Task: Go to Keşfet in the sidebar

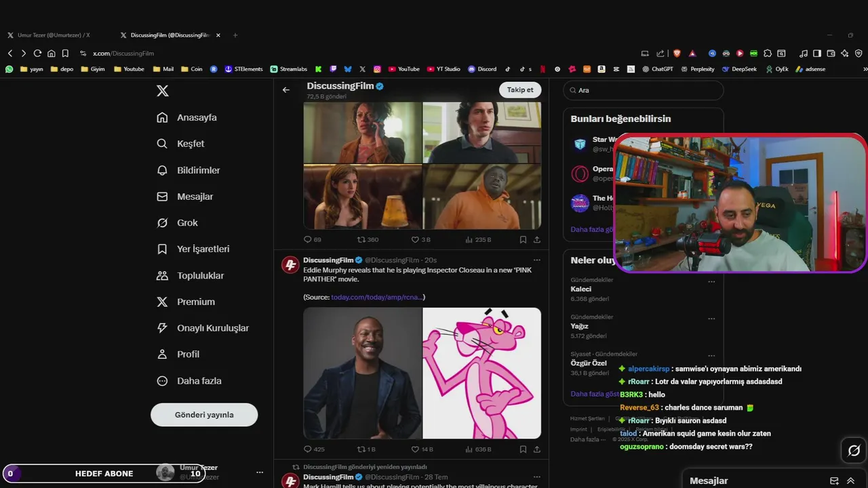Action: pos(180,144)
